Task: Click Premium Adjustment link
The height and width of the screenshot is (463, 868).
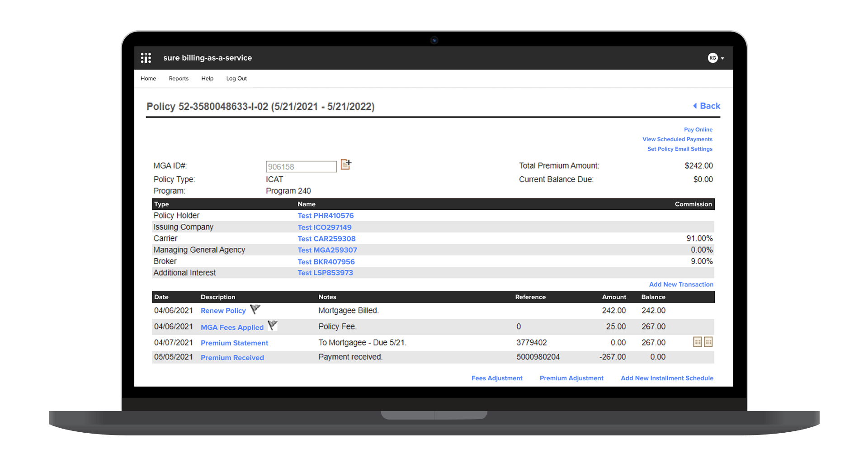Action: (571, 378)
